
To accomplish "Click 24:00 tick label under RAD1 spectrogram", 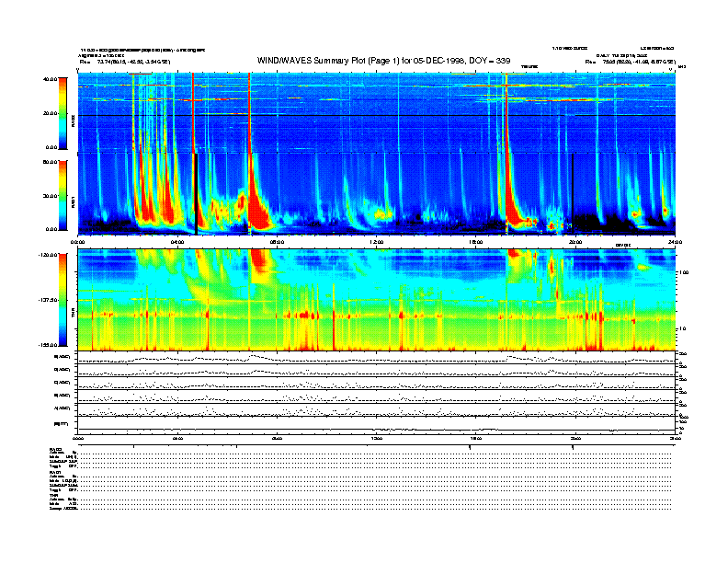I will [x=675, y=242].
